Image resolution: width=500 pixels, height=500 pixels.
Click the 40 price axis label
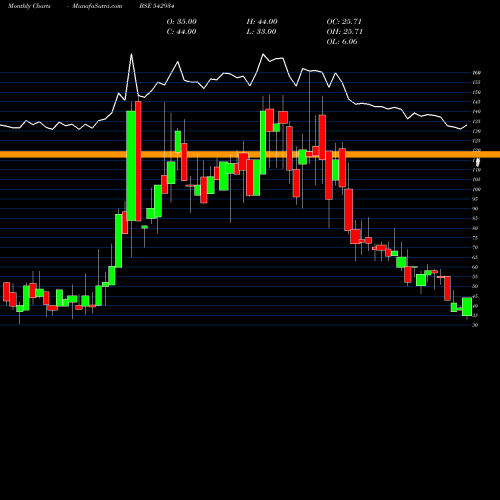pyautogui.click(x=476, y=306)
